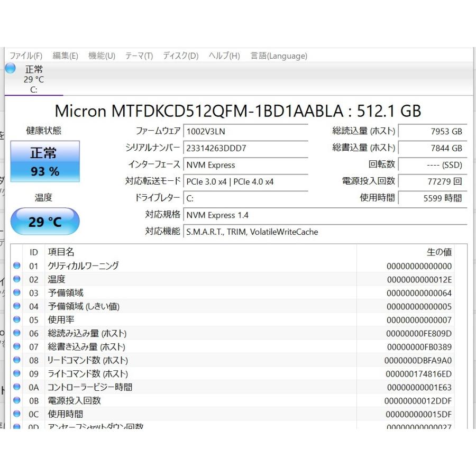Click status orb for row 0A コントローラービジー時間

tap(17, 387)
